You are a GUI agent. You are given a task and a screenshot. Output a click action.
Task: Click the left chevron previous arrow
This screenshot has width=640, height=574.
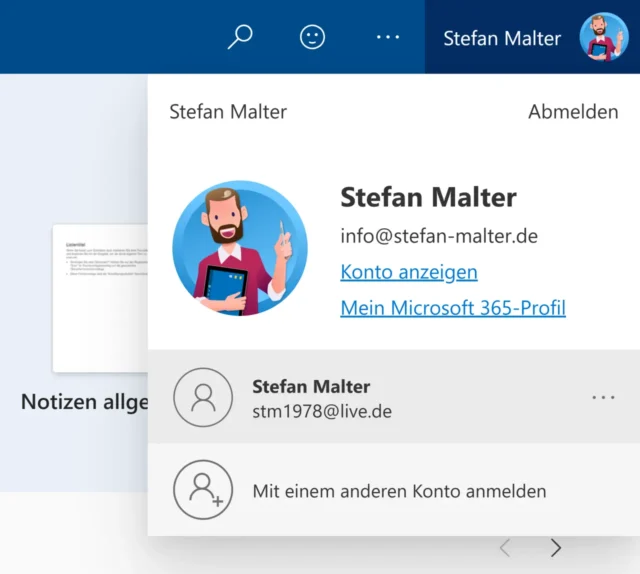coord(505,548)
